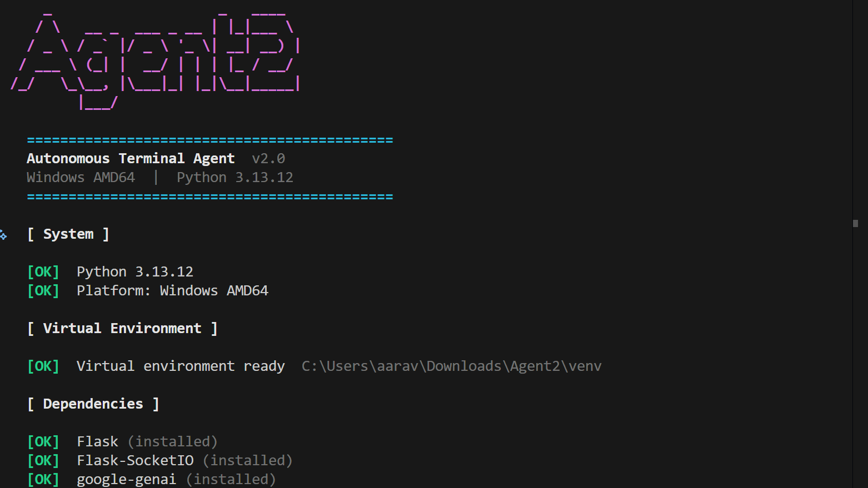The height and width of the screenshot is (488, 868).
Task: Click the "[ System ]" section heading
Action: click(x=68, y=234)
